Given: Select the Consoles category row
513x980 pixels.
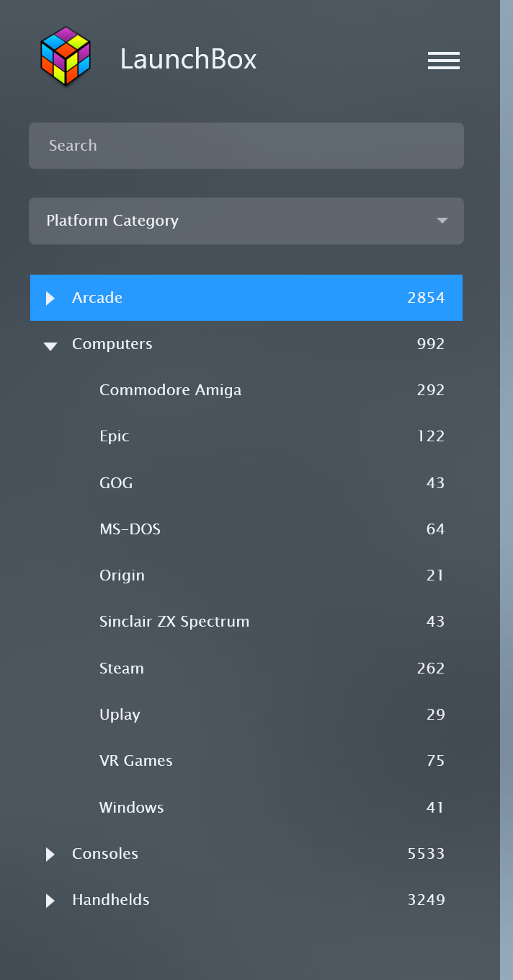Looking at the screenshot, I should pos(246,854).
